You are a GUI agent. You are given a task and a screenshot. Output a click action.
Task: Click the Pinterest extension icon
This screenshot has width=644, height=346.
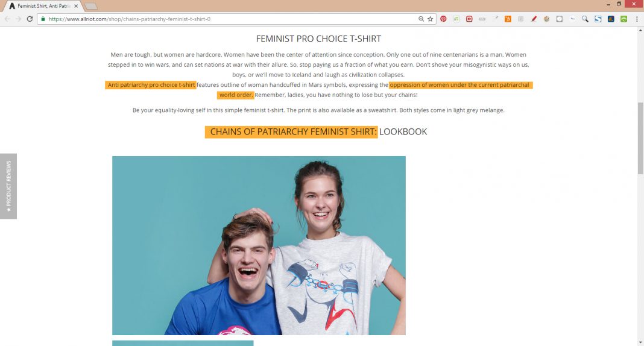pyautogui.click(x=443, y=19)
